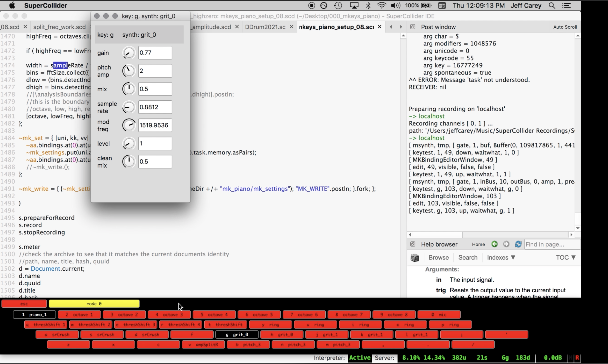Go forward in Help browser
This screenshot has width=608, height=364.
pos(506,244)
